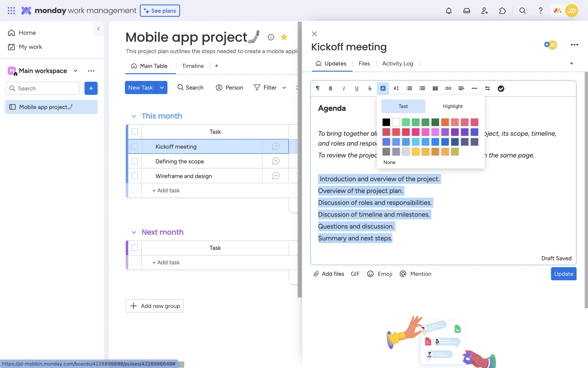This screenshot has height=368, width=588.
Task: Tick the Wireframe and design checkbox
Action: [135, 176]
